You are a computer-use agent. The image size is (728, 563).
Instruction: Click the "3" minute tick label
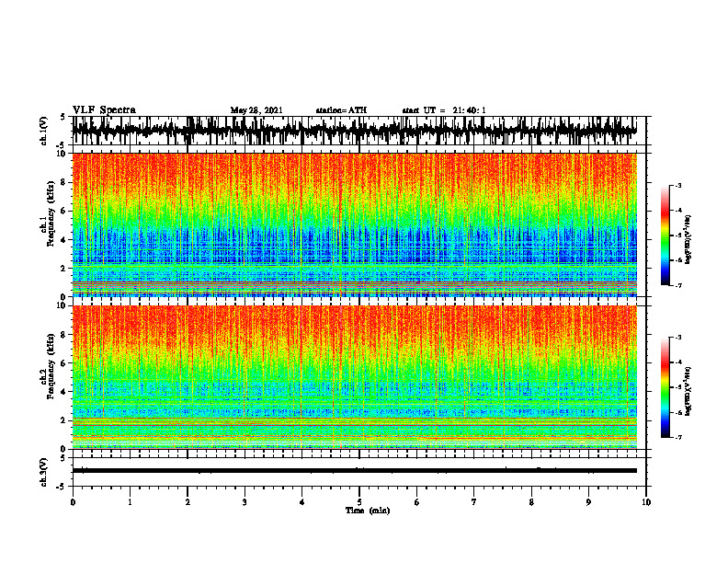click(x=245, y=502)
